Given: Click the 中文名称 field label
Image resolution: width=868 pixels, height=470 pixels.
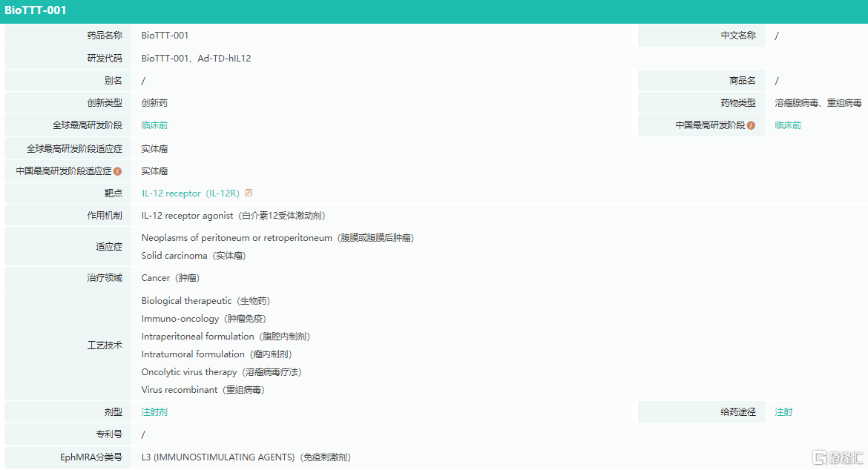Looking at the screenshot, I should tap(738, 36).
